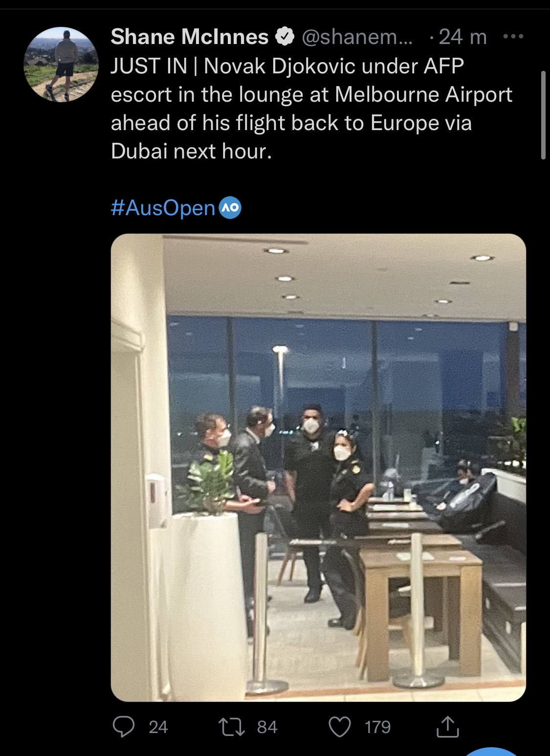Image resolution: width=550 pixels, height=756 pixels.
Task: Click the tweet text about Novak Djokovic
Action: [311, 109]
